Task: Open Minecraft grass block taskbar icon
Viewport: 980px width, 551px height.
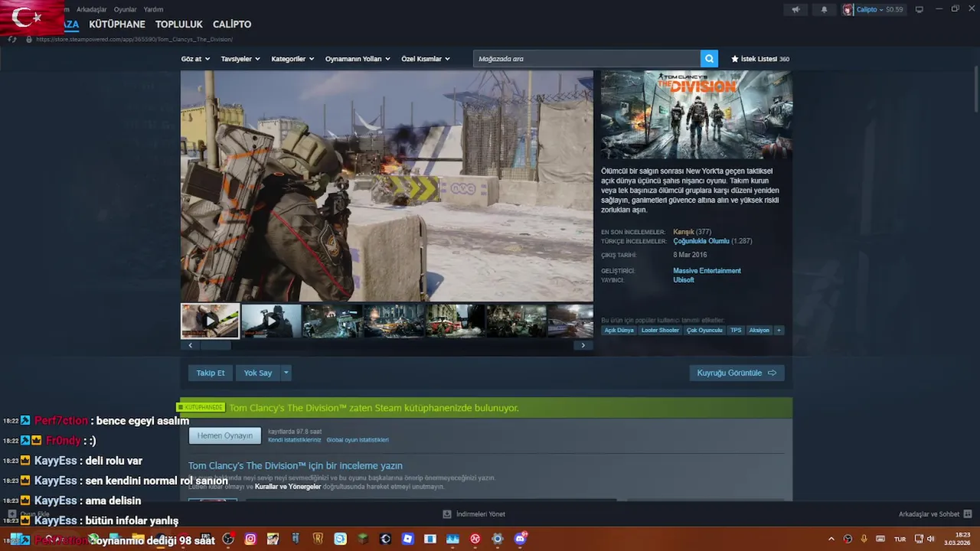Action: click(363, 539)
